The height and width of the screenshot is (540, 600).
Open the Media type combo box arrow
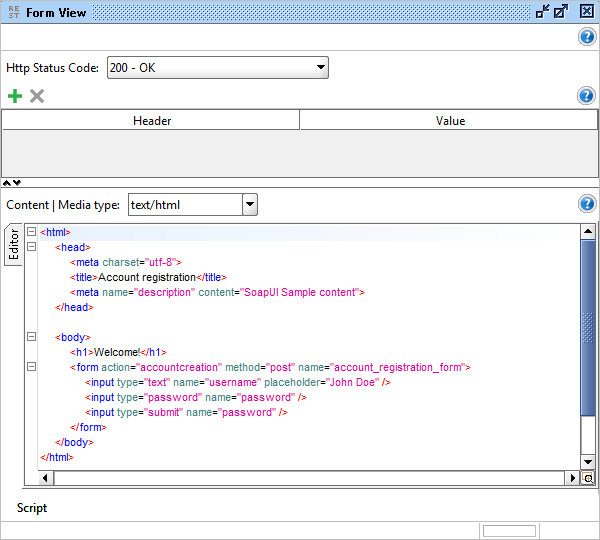[250, 205]
